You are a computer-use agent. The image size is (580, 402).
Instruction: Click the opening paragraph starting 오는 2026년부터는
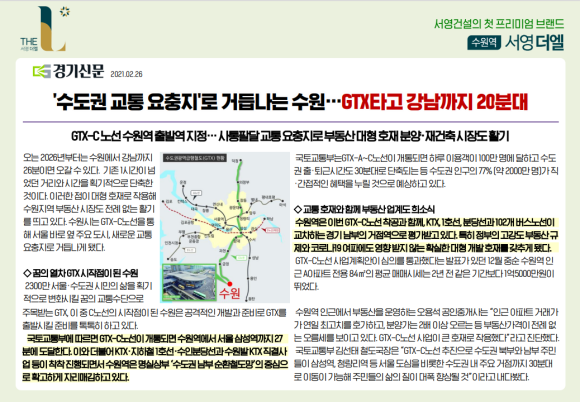click(89, 202)
